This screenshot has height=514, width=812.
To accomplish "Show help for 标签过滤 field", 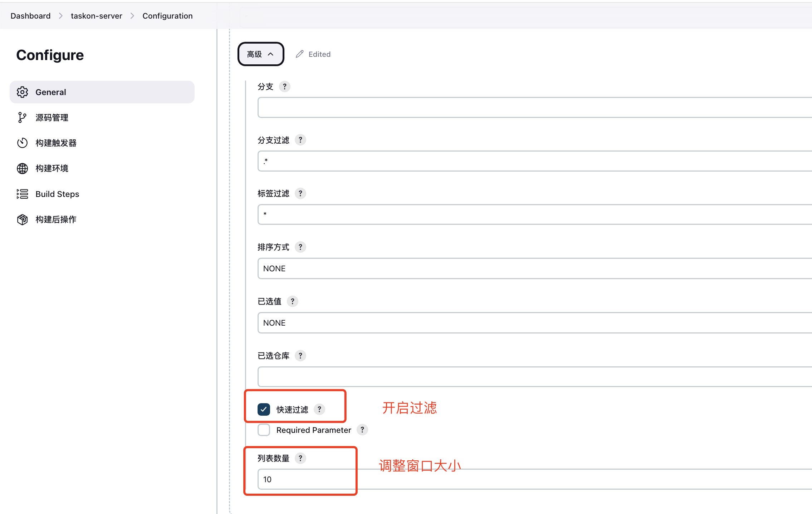I will tap(300, 193).
